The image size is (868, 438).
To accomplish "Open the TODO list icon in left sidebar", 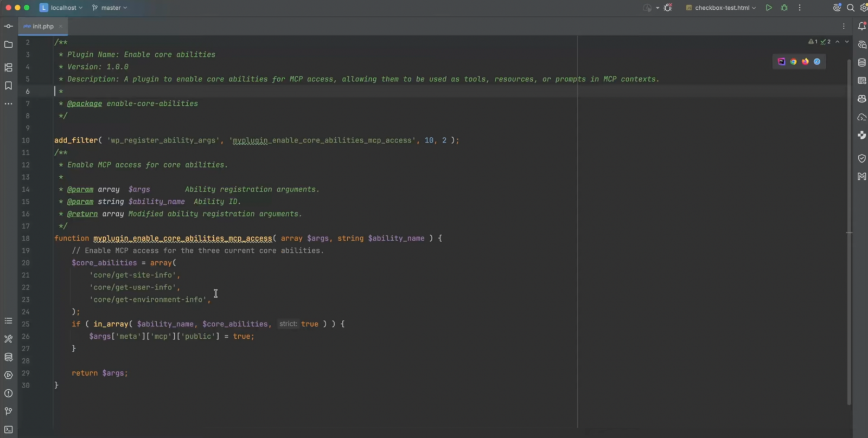I will click(8, 321).
